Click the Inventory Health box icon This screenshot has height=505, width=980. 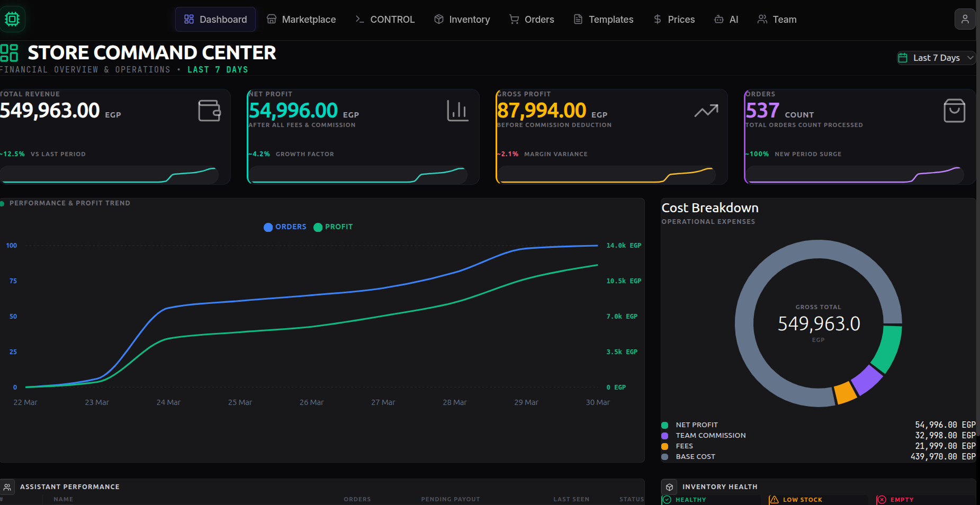tap(669, 487)
